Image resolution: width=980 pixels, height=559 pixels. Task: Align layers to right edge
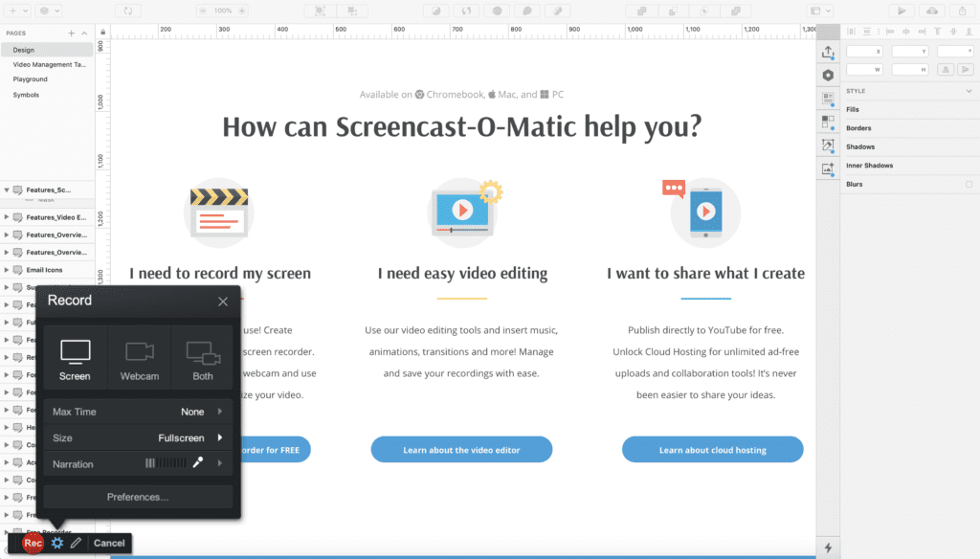tap(922, 32)
